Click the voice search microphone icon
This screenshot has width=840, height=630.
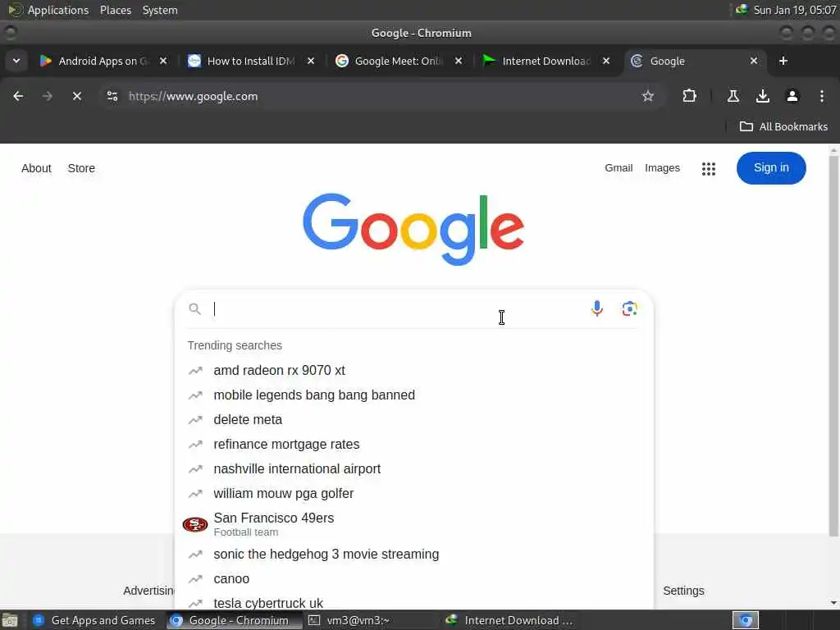coord(597,308)
